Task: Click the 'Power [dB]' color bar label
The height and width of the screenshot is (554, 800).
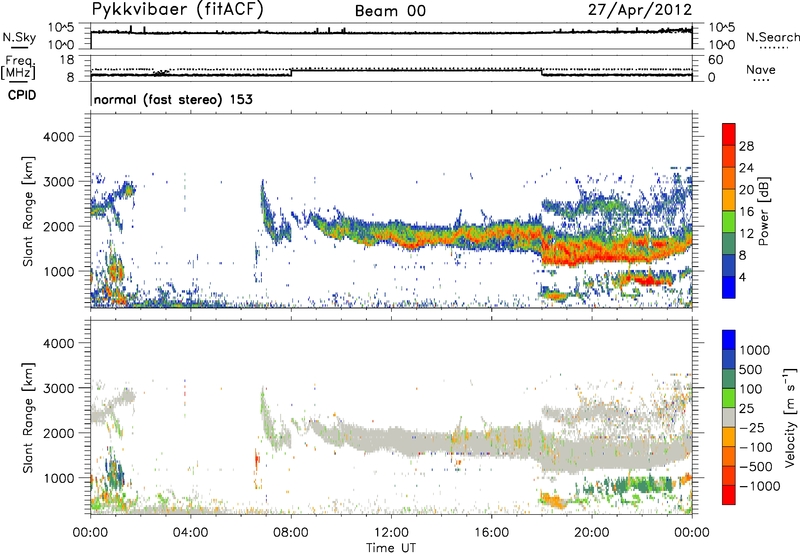Action: [764, 211]
